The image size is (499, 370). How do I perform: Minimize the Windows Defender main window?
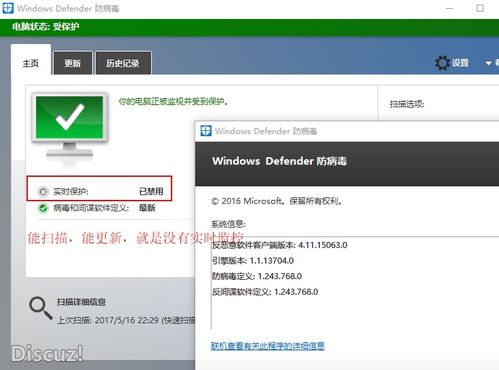(x=449, y=8)
